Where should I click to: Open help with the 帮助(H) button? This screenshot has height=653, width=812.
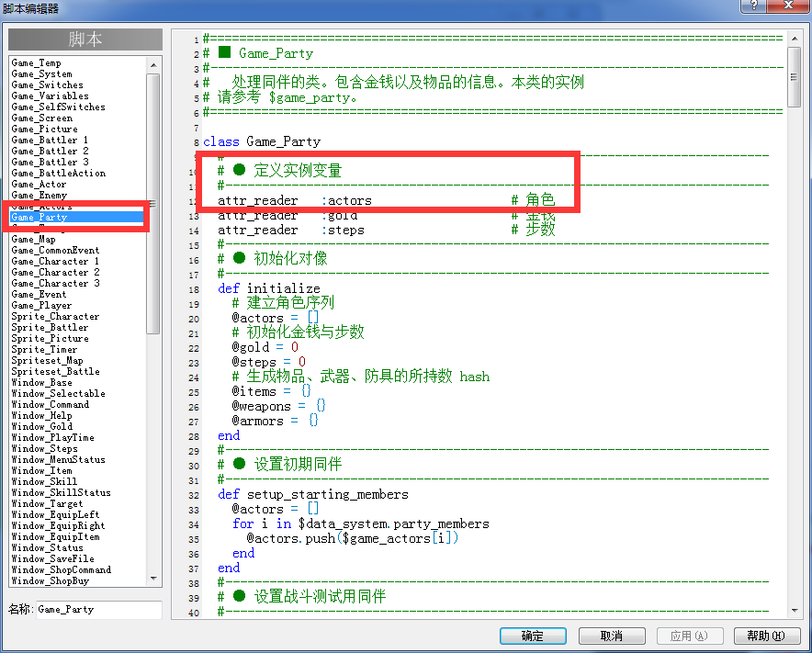click(x=767, y=636)
